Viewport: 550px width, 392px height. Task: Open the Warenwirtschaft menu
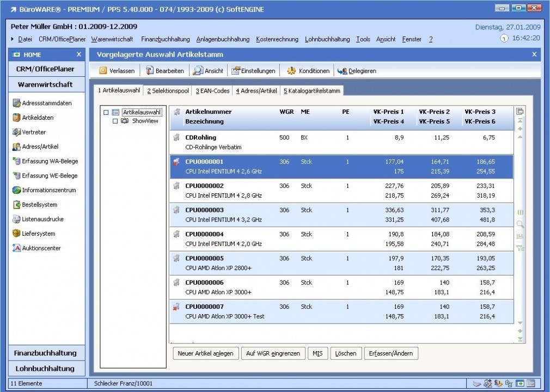pos(112,39)
